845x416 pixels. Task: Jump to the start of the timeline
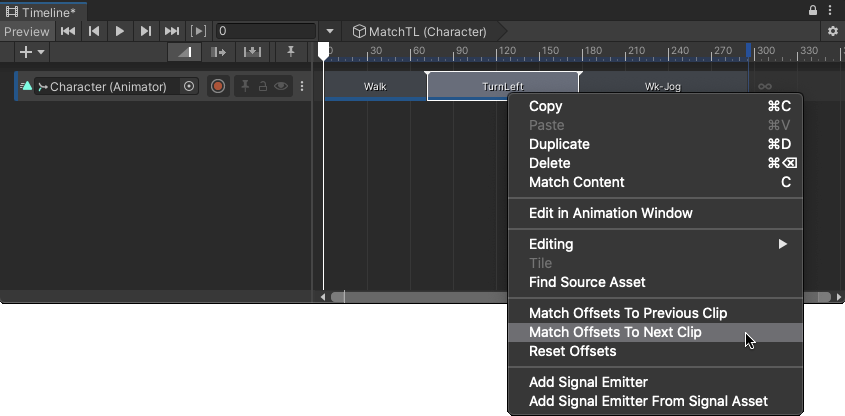tap(68, 31)
